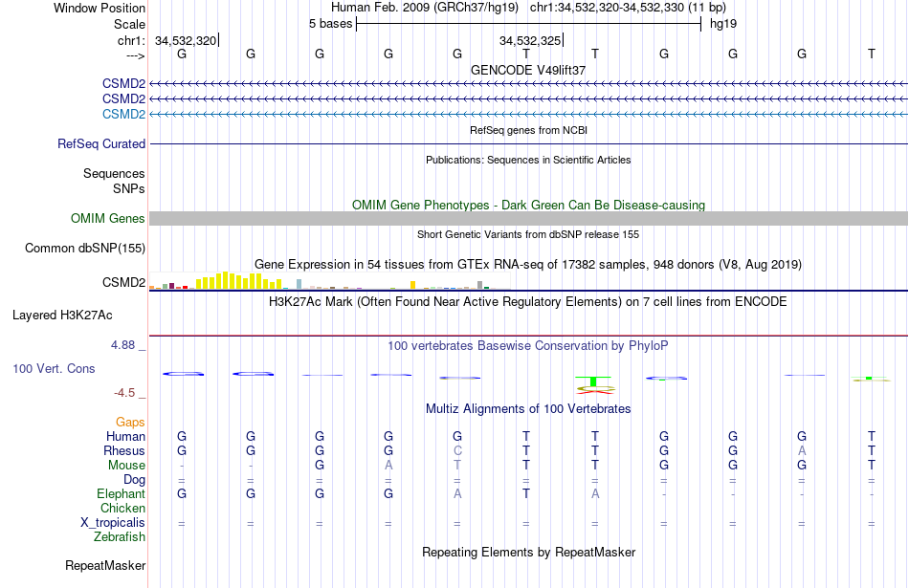The height and width of the screenshot is (588, 909).
Task: Open the H3K27Ac Mark track title
Action: pos(528,302)
